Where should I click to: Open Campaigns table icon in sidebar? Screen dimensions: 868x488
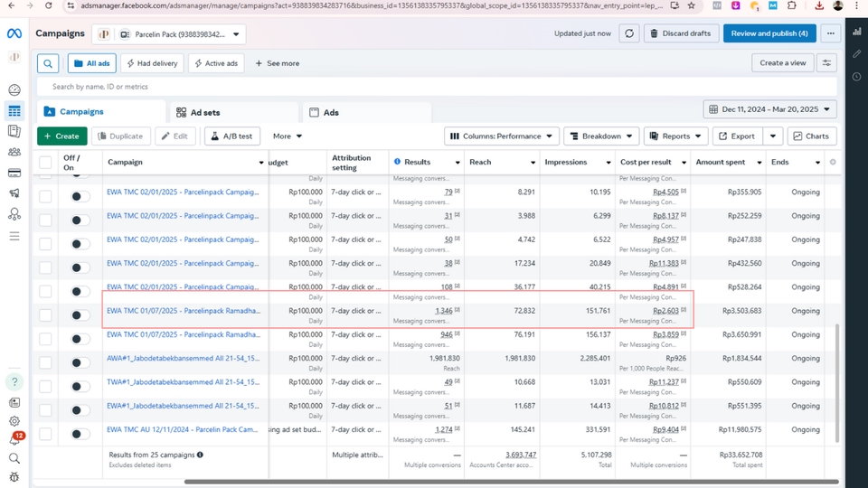pos(14,111)
